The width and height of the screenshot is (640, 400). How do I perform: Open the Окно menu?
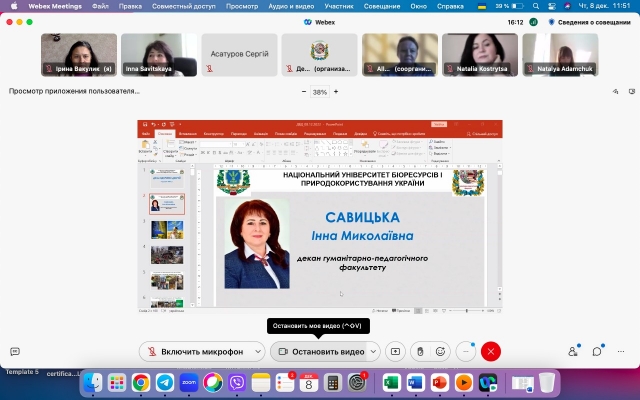coord(418,6)
